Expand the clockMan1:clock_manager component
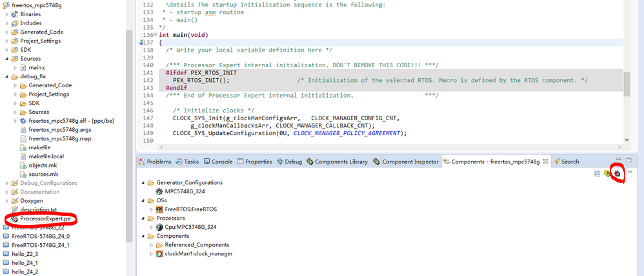The width and height of the screenshot is (644, 276). tap(152, 254)
